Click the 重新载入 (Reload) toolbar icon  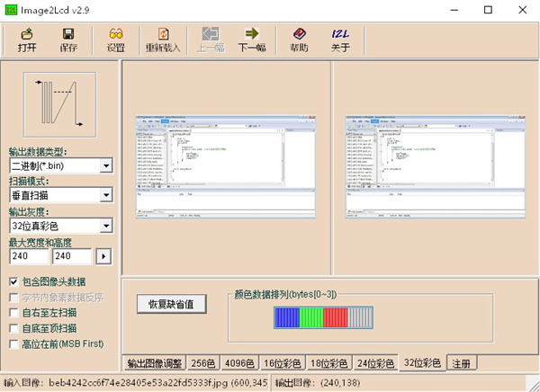tap(162, 40)
